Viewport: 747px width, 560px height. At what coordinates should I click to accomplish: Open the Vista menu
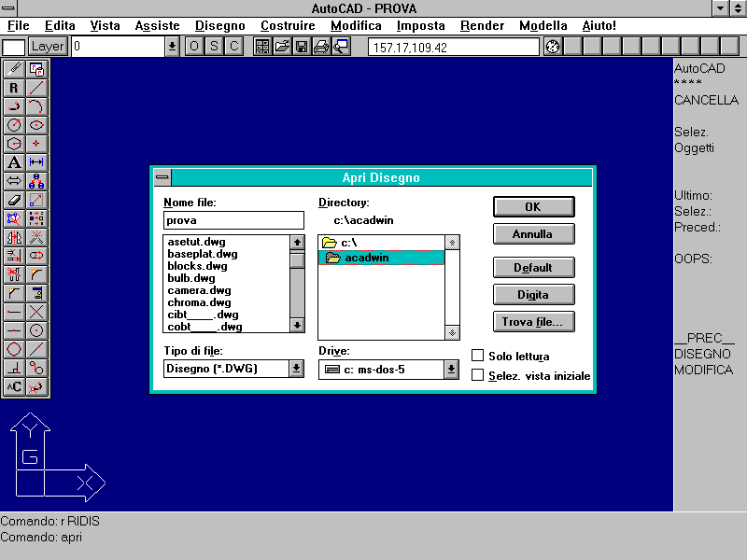pos(105,26)
